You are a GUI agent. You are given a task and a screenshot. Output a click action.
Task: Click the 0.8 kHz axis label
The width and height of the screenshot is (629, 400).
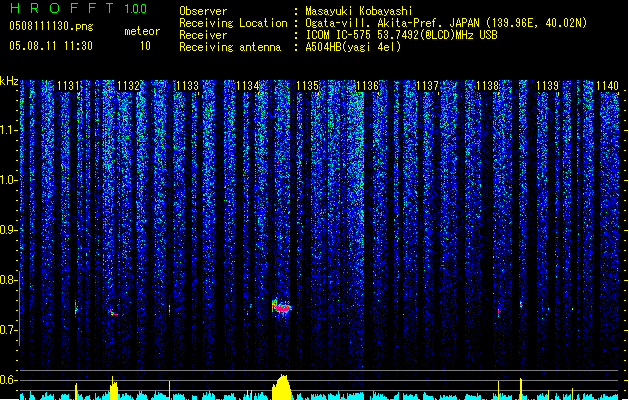click(x=8, y=280)
